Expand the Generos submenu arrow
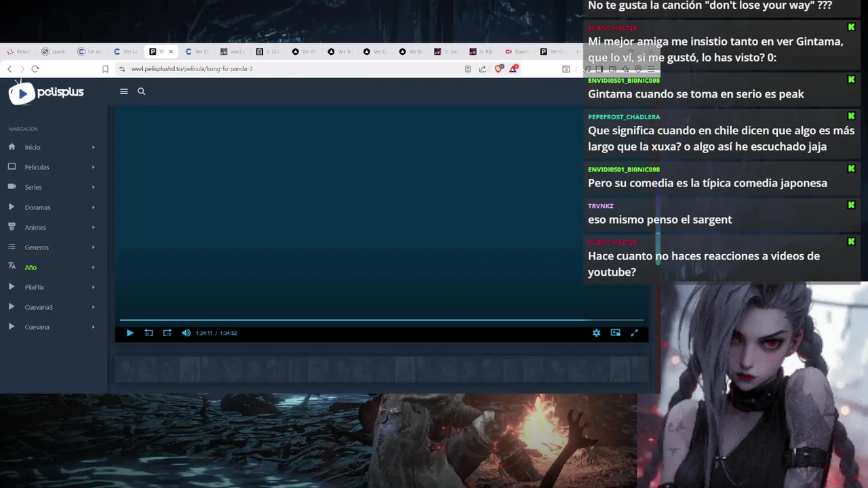This screenshot has width=868, height=488. click(93, 247)
